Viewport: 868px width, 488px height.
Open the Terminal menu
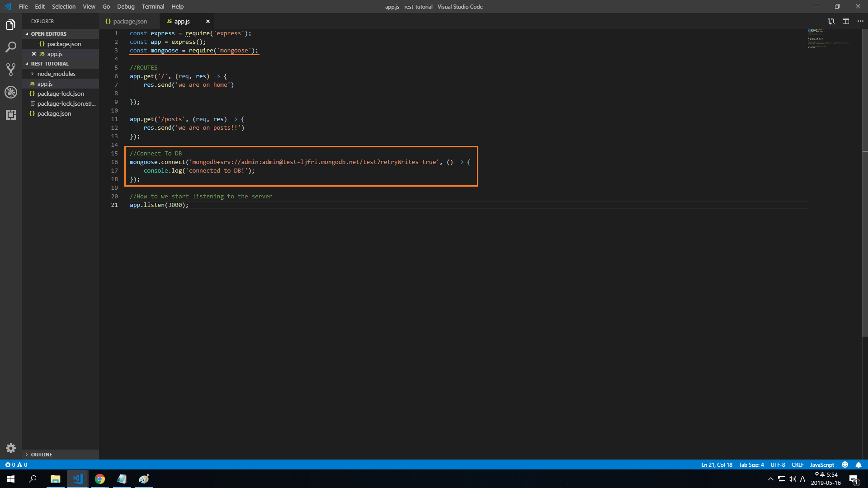coord(153,6)
